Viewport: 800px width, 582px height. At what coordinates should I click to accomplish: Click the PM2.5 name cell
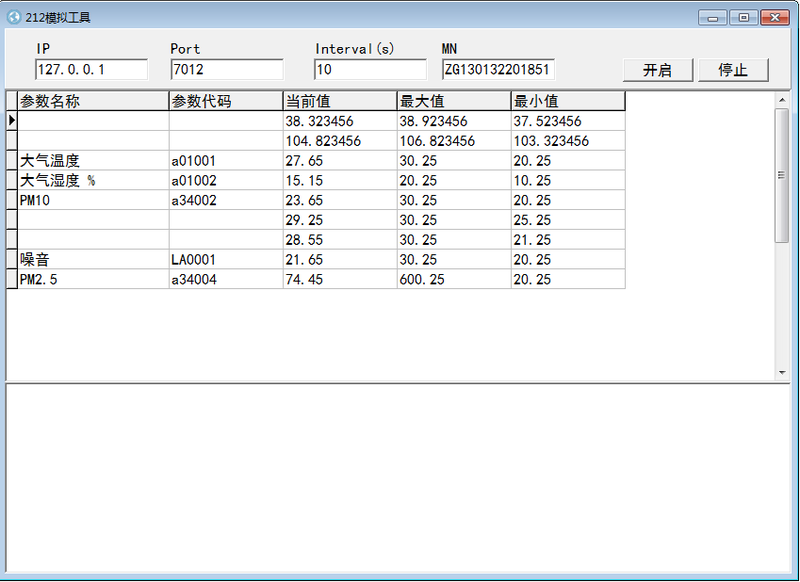93,280
